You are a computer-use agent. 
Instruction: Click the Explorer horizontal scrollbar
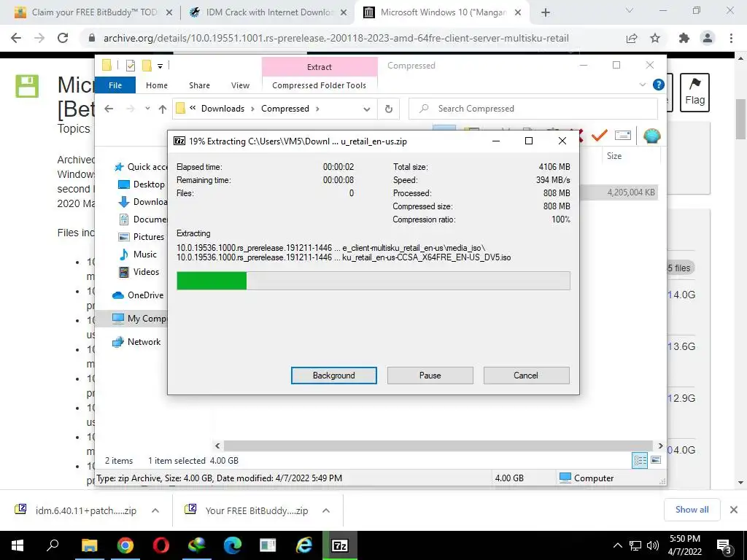pos(438,446)
